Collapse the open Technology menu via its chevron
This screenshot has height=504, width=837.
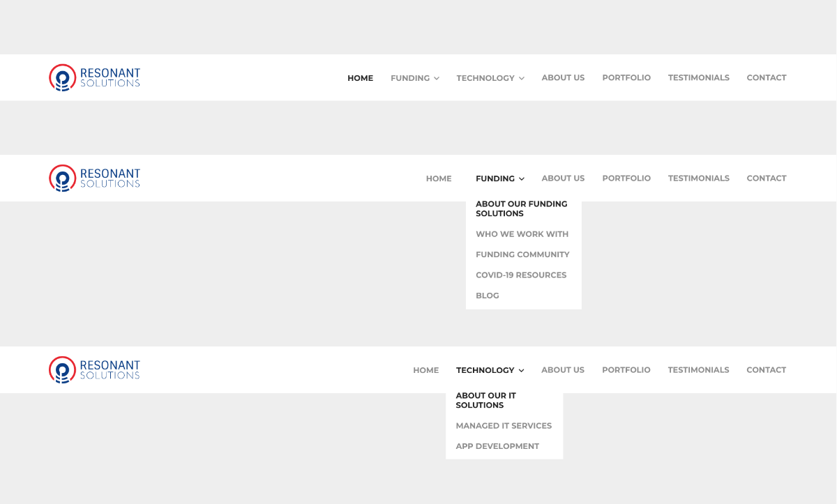[x=522, y=370]
